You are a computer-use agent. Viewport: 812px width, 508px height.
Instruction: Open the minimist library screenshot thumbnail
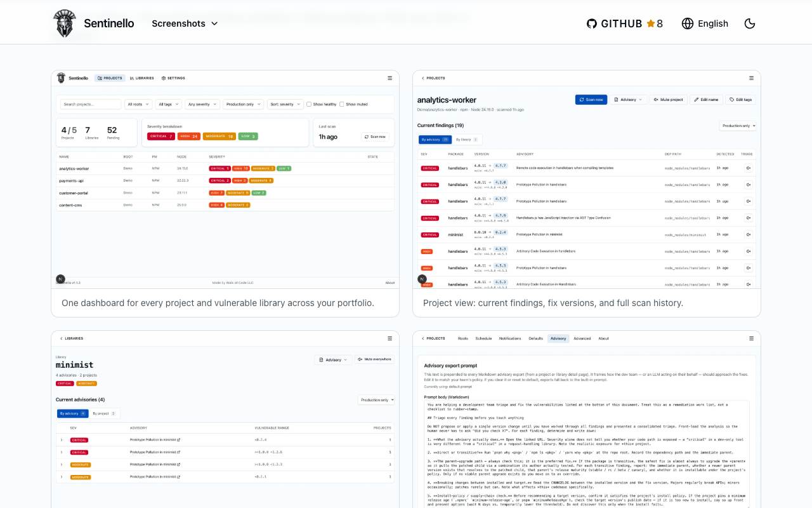point(225,419)
